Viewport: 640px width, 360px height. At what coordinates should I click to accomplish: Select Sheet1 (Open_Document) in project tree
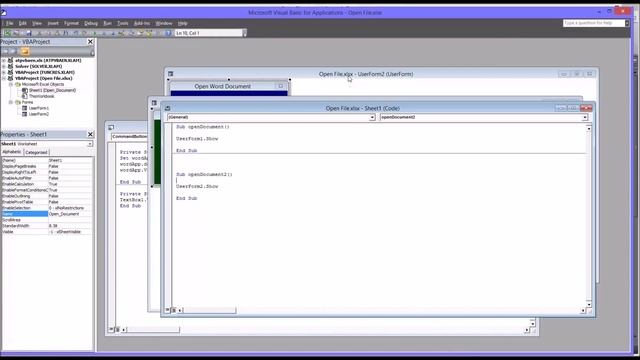(52, 90)
